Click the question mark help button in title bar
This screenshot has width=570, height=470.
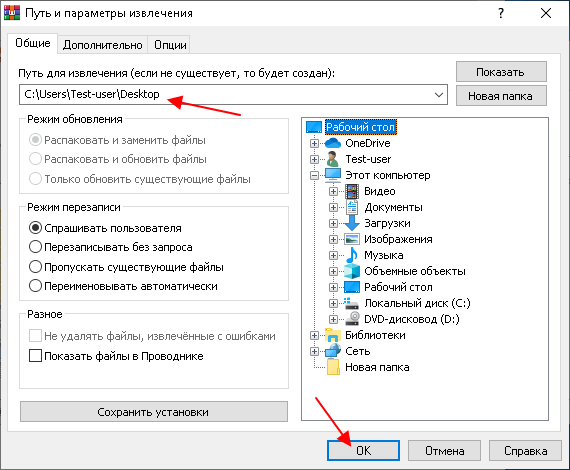(501, 13)
